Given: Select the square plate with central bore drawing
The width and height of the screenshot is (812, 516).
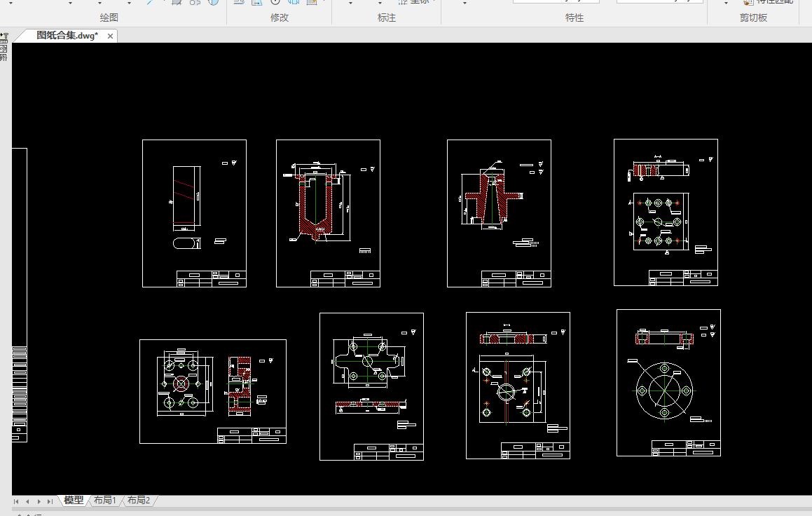Looking at the screenshot, I should pos(518,386).
